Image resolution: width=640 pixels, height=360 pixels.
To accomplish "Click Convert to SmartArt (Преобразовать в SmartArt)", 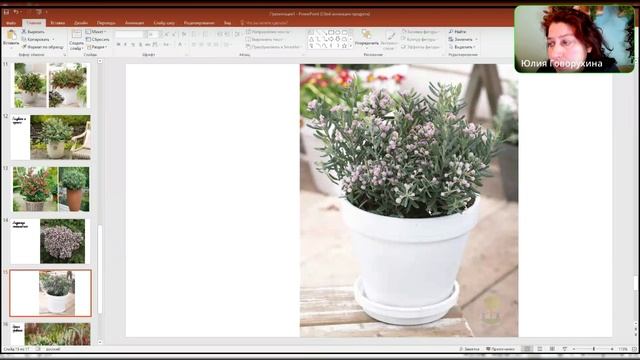I will [273, 47].
